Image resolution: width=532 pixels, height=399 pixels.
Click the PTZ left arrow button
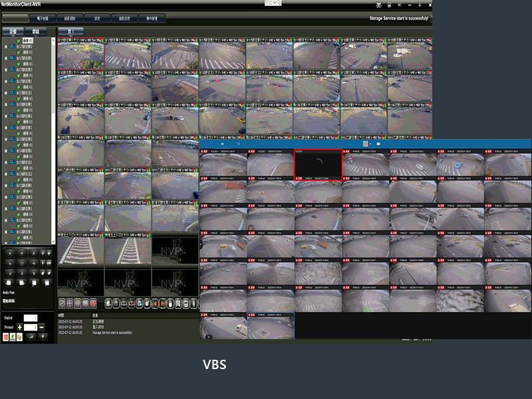pos(9,263)
